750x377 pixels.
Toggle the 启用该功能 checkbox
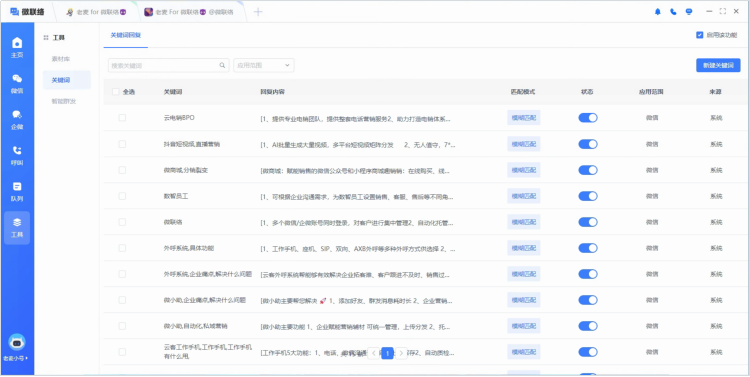tap(700, 35)
